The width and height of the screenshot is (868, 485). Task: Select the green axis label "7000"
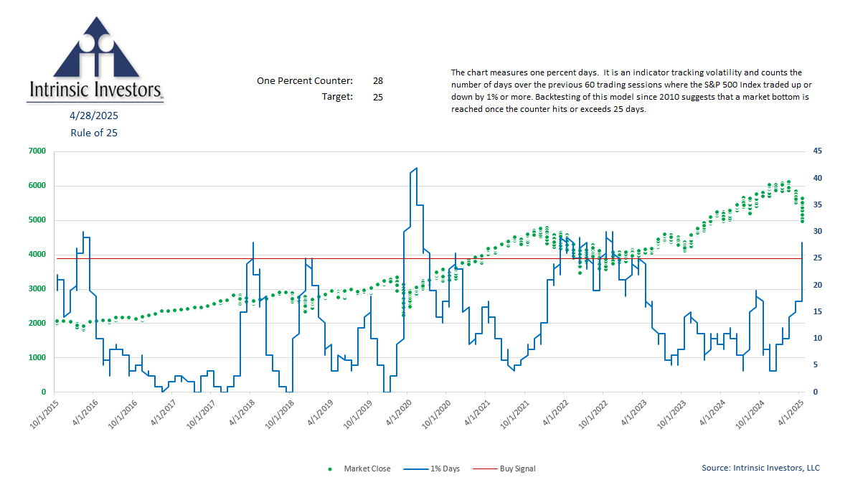click(x=37, y=151)
